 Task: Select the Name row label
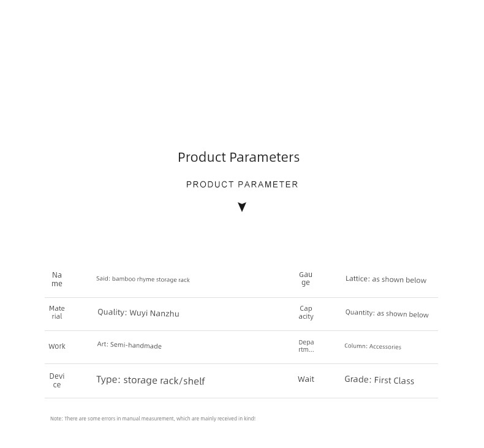point(57,279)
